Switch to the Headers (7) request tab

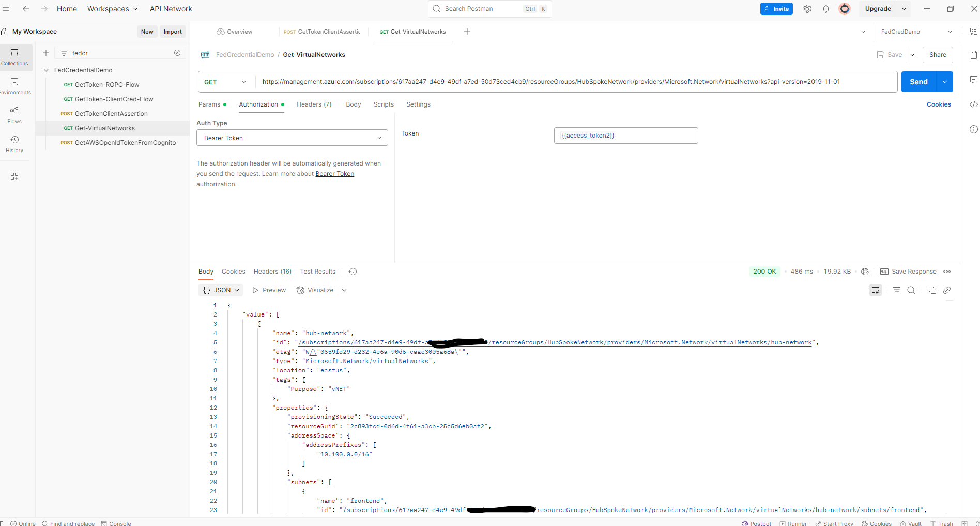pos(314,104)
